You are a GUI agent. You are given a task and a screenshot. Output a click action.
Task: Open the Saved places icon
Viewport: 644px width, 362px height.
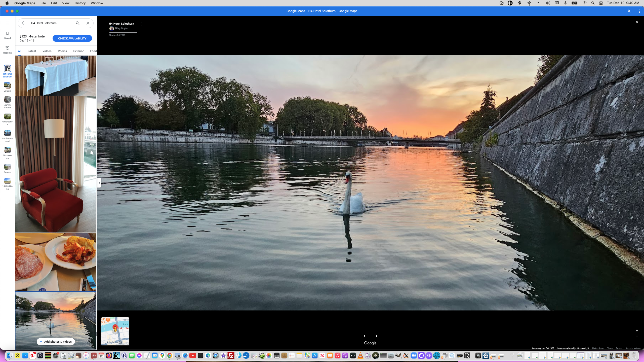(8, 35)
